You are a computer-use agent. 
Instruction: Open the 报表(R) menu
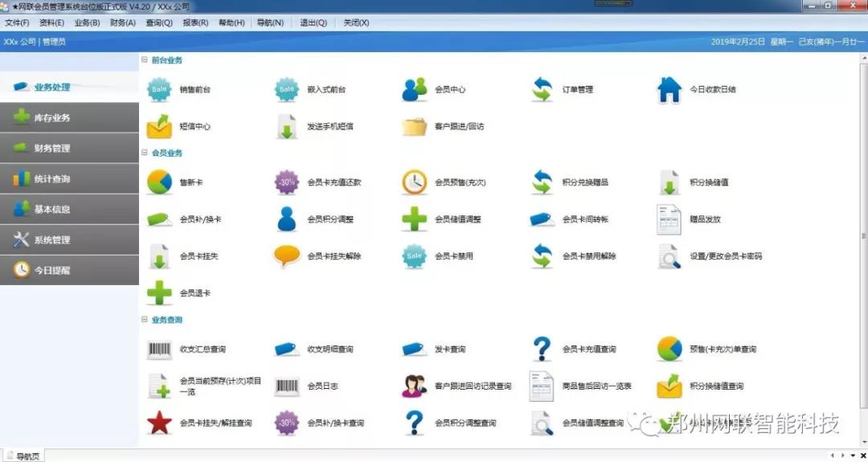[195, 22]
